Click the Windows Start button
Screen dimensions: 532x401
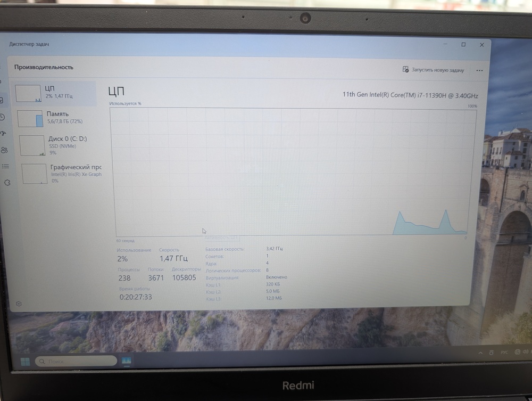25,362
